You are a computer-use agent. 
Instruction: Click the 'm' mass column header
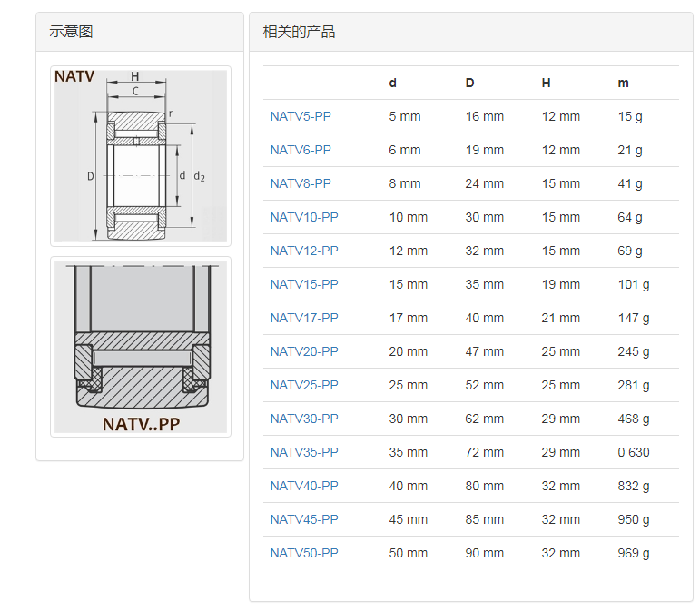tap(623, 83)
